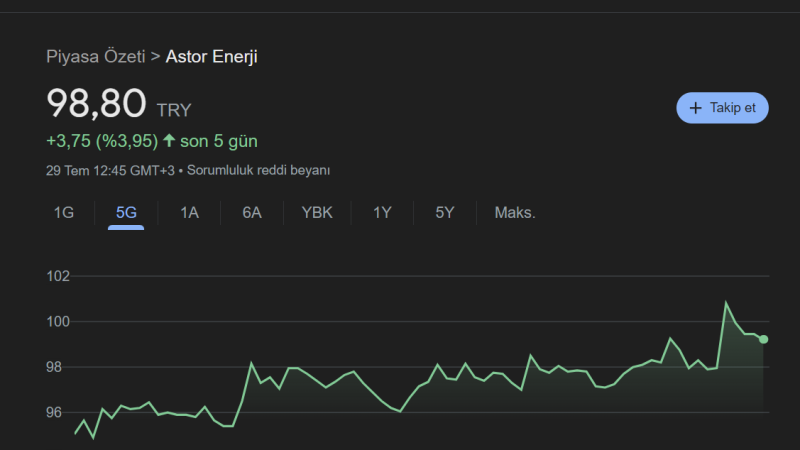Switch to the 1G time range tab
Screen dimensions: 800x450
pos(64,213)
